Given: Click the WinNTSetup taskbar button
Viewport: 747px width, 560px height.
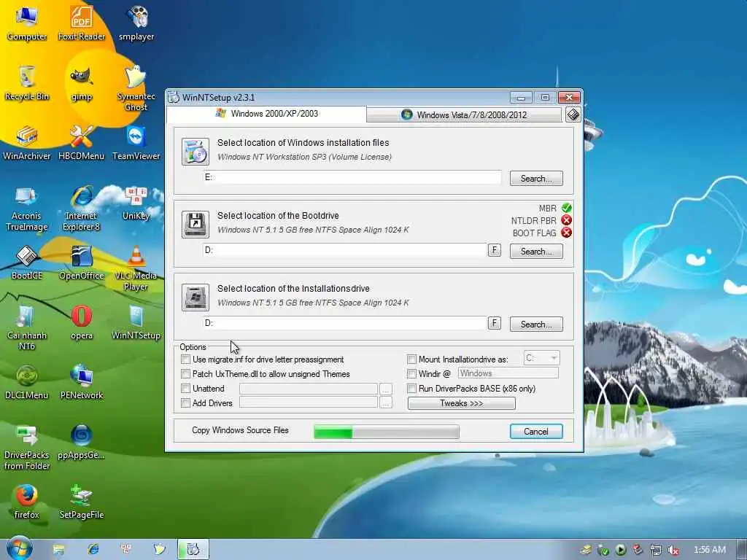Looking at the screenshot, I should (193, 550).
